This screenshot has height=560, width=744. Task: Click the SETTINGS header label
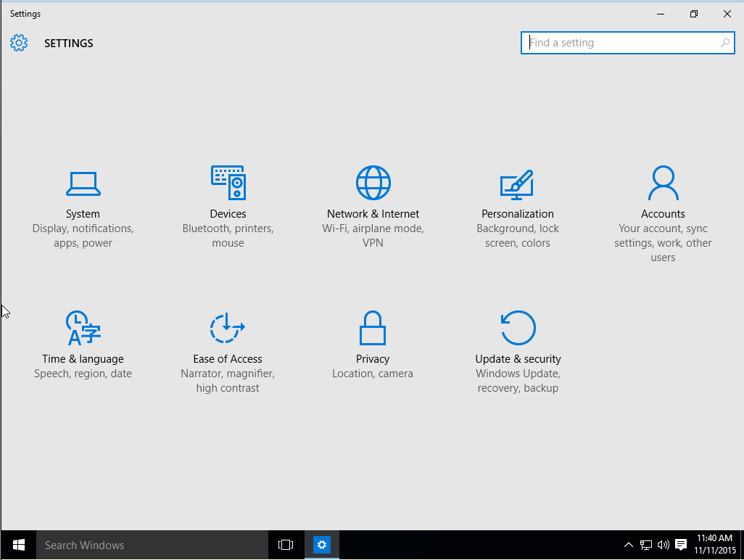pyautogui.click(x=69, y=44)
